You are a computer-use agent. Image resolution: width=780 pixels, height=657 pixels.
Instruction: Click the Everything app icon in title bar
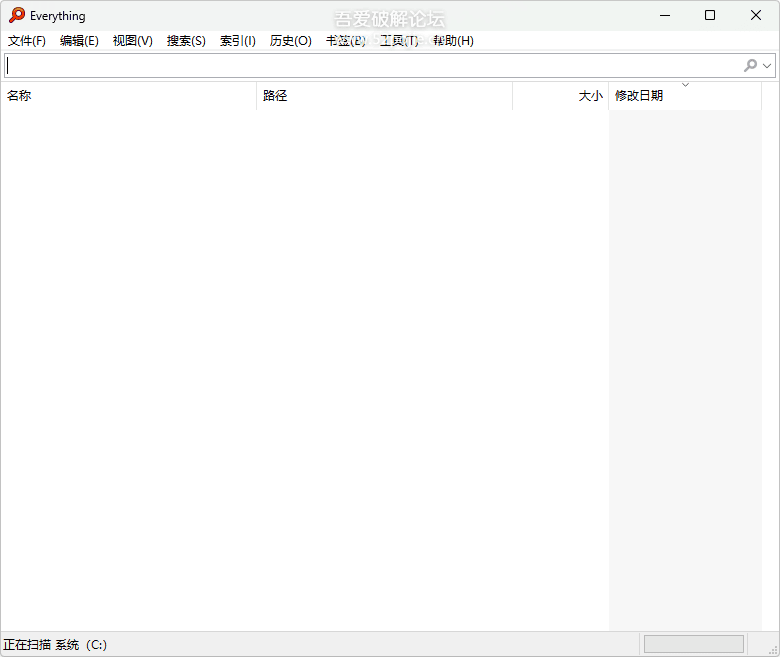[x=16, y=15]
